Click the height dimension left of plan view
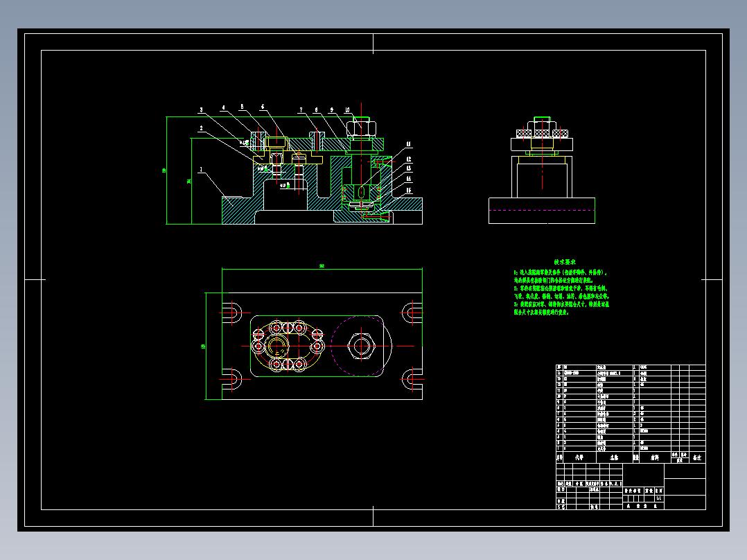This screenshot has height=560, width=747. pos(203,347)
